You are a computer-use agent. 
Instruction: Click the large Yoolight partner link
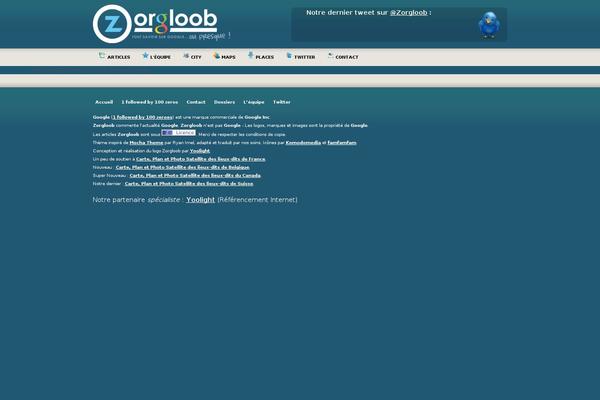pyautogui.click(x=201, y=200)
